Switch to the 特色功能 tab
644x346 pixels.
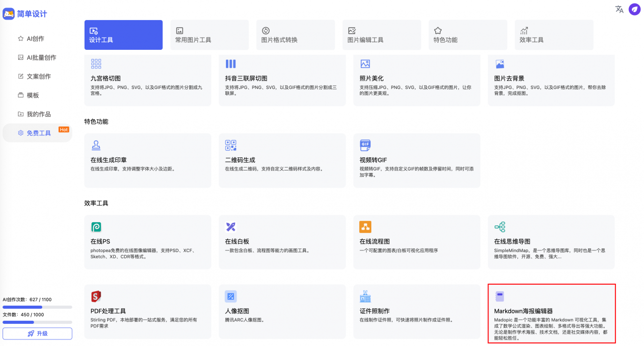(467, 35)
